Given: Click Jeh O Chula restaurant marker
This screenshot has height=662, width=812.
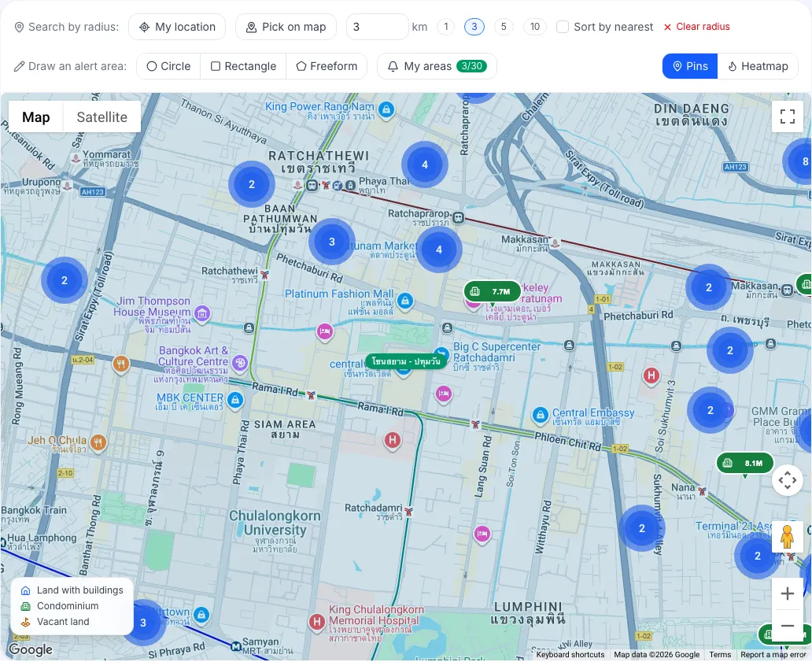Looking at the screenshot, I should coord(98,443).
